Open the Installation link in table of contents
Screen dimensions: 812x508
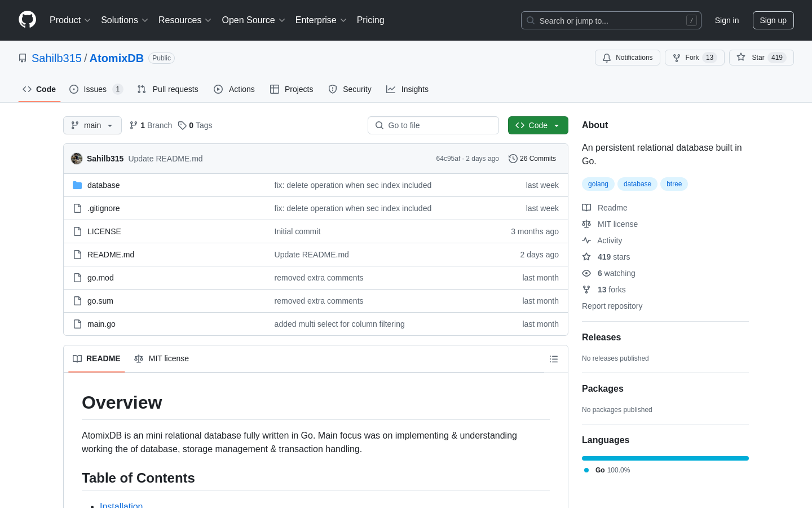[x=121, y=505]
